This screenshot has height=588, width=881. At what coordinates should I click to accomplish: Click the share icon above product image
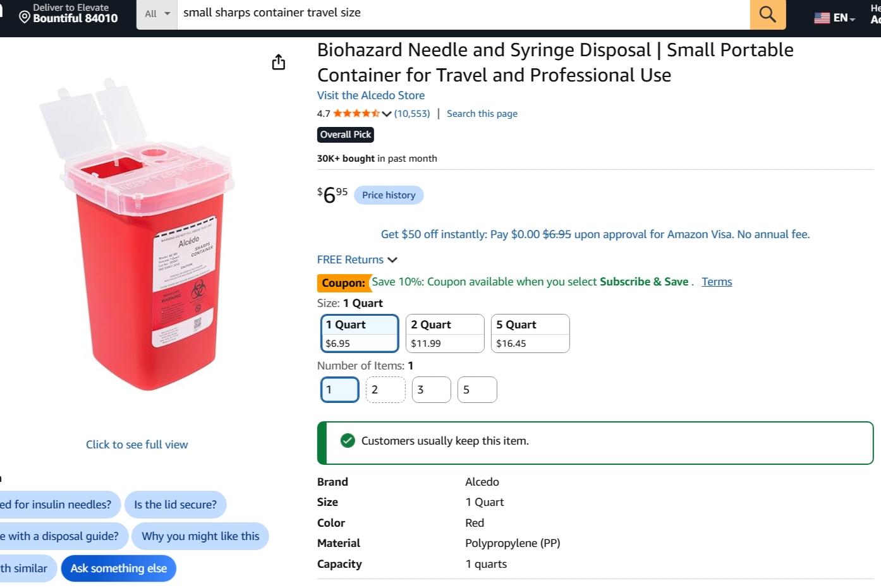point(278,62)
